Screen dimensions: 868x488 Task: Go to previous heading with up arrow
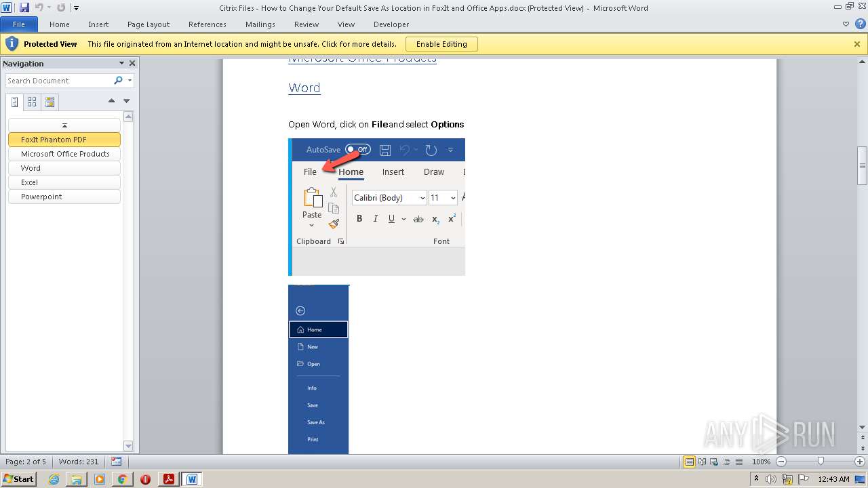(112, 101)
